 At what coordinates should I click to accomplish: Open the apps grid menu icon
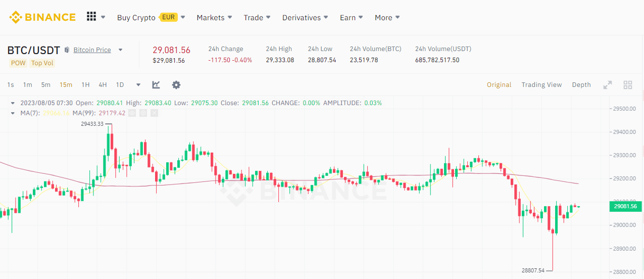91,17
